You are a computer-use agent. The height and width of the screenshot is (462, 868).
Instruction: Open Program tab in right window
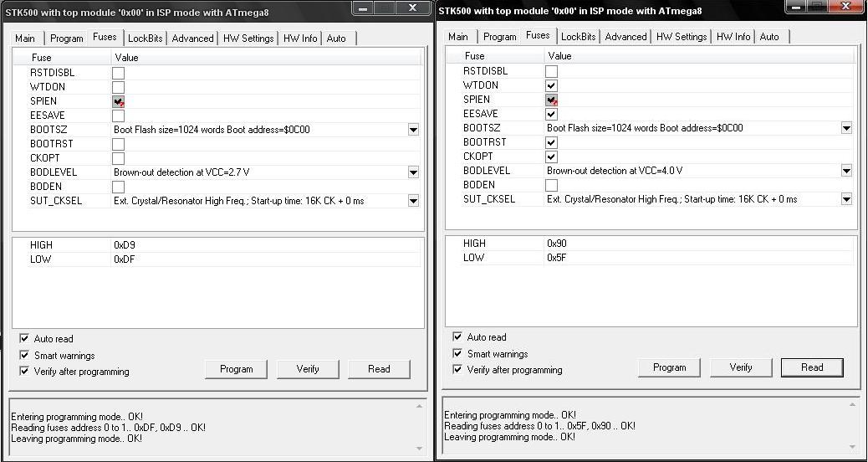point(500,37)
